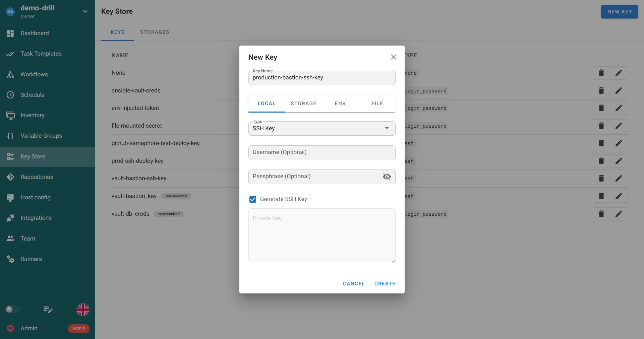Click the Private Key text area

pos(322,236)
